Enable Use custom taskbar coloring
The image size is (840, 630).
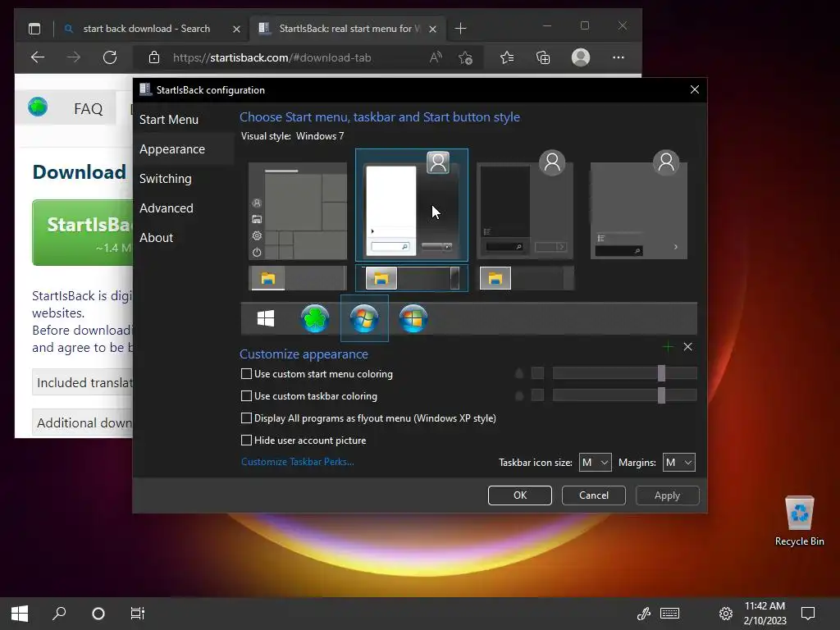[x=309, y=396]
